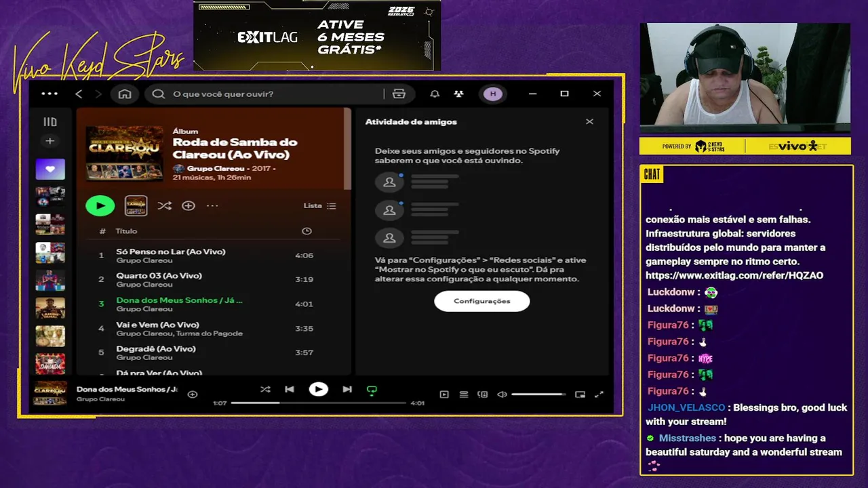
Task: Open the three-dots app menu
Action: (50, 94)
